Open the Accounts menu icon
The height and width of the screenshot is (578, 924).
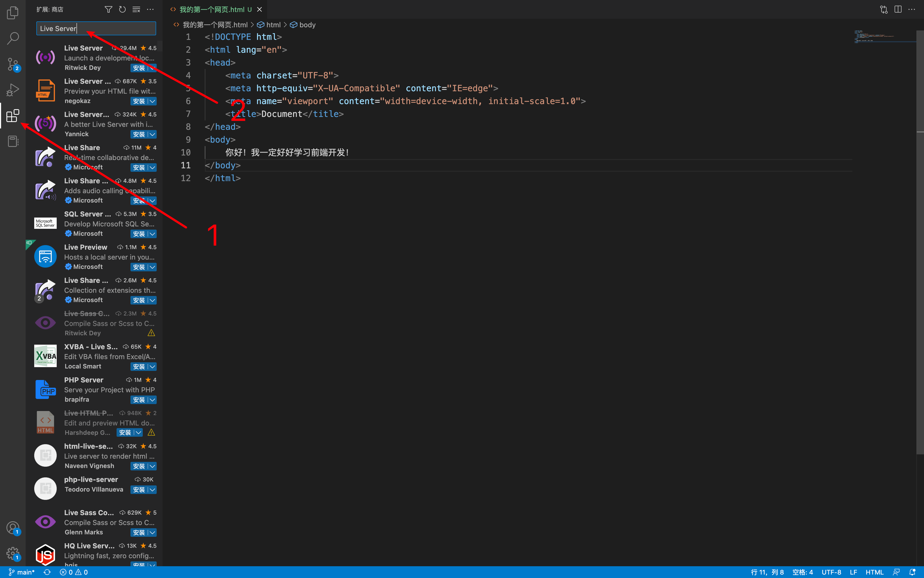(13, 528)
